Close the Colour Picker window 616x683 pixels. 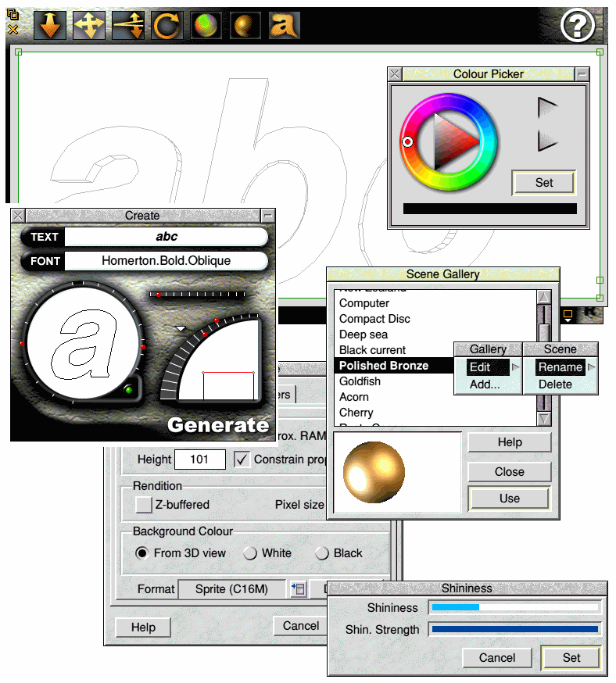[395, 74]
